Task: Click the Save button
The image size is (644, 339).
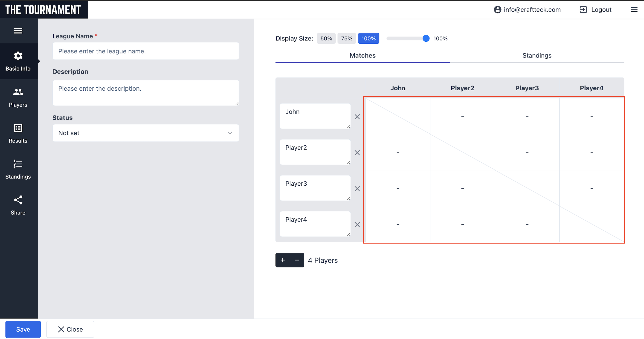Action: tap(23, 329)
